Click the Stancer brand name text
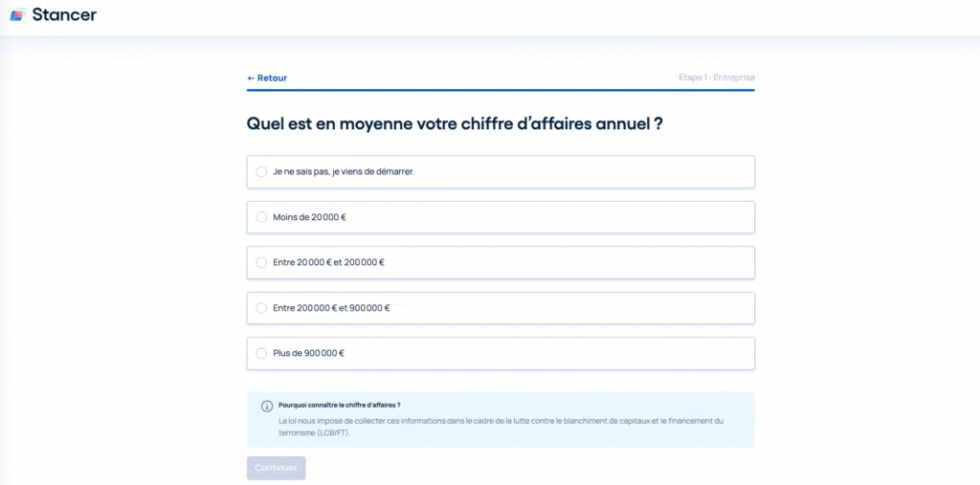Viewport: 980px width, 485px height. click(x=64, y=14)
